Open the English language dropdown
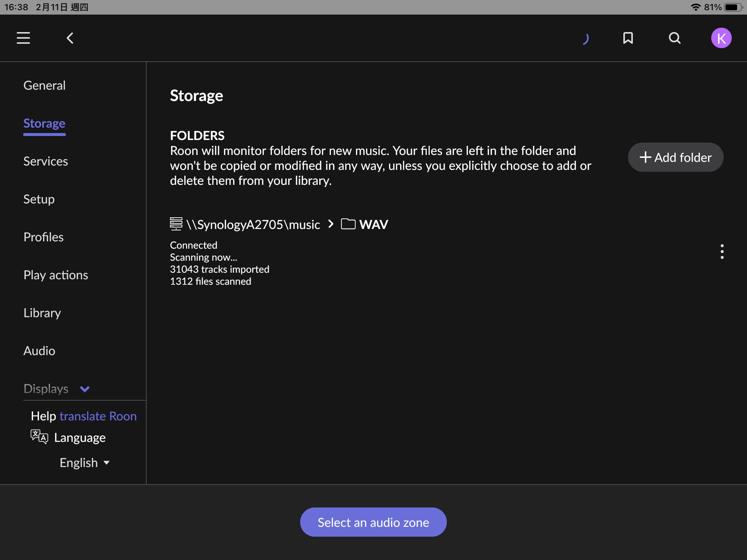747x560 pixels. [85, 463]
